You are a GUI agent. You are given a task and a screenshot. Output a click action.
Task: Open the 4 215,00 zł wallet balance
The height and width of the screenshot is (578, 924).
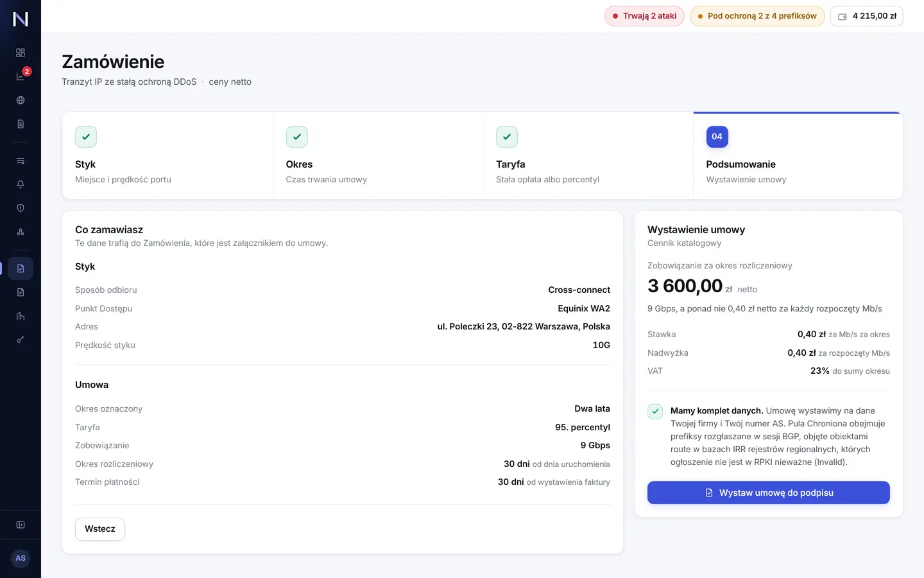click(867, 16)
